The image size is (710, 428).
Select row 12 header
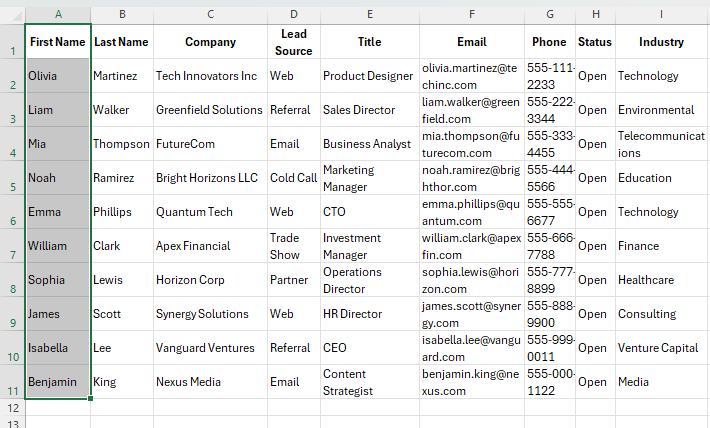click(12, 407)
